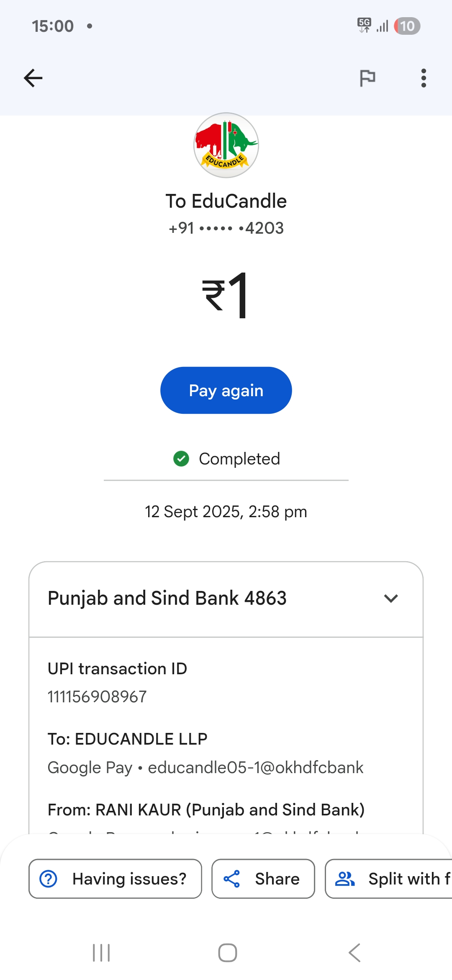Tap the Punjab and Sind Bank 4863 header
Image resolution: width=452 pixels, height=980 pixels.
(167, 598)
